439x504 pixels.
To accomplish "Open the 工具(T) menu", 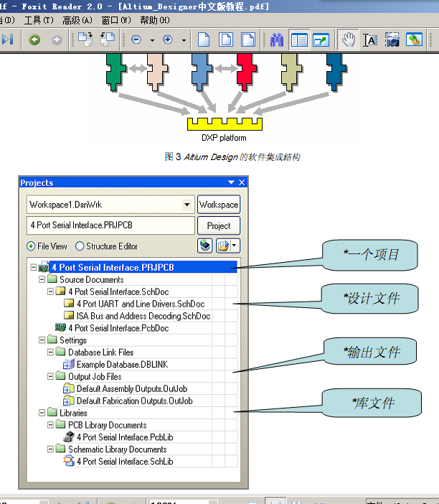I will 39,21.
